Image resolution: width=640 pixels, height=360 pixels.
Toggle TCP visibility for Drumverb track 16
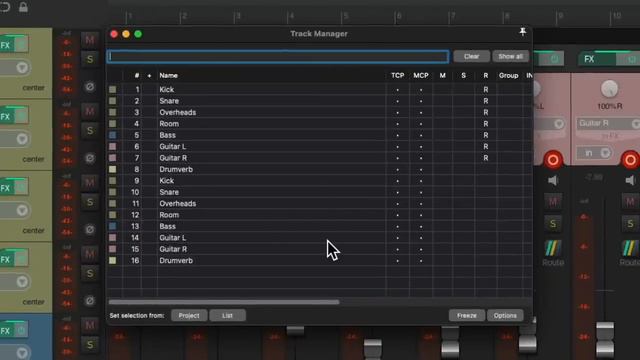click(398, 260)
